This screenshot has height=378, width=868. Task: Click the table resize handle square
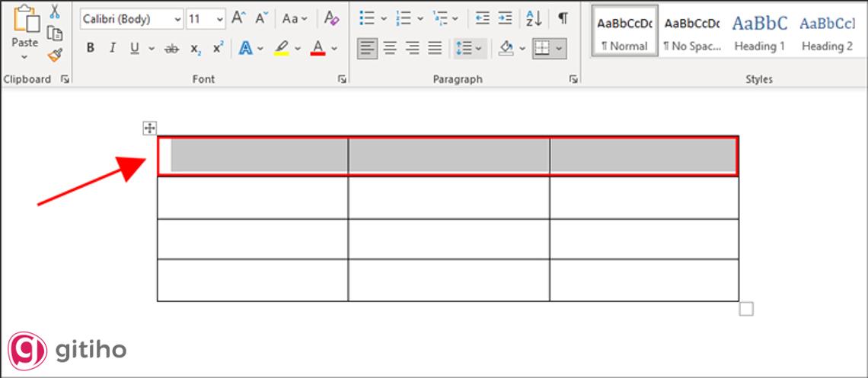tap(746, 309)
